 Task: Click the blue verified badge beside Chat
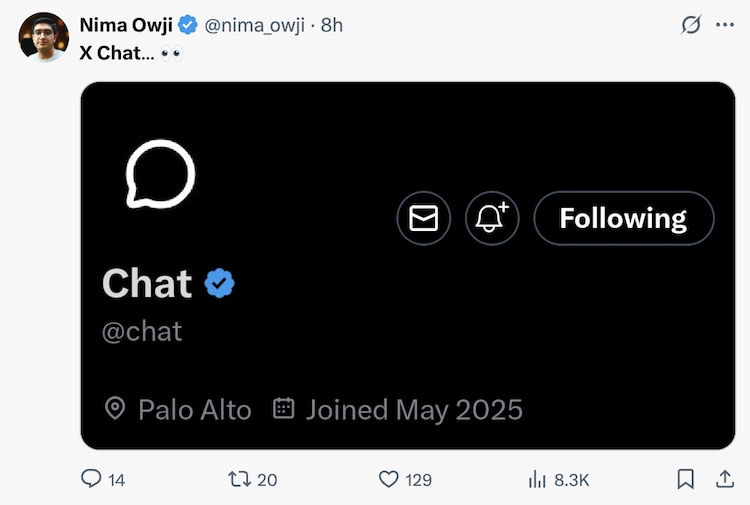[220, 285]
